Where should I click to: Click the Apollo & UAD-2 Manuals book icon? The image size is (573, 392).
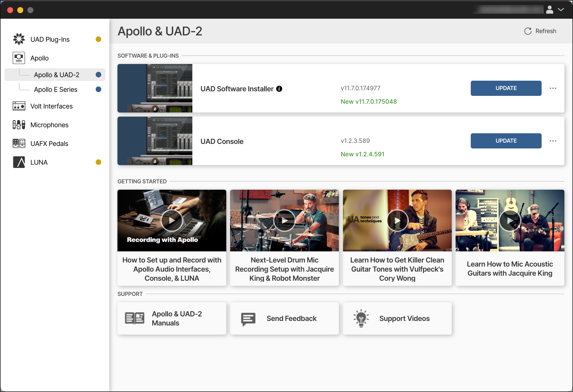tap(134, 318)
